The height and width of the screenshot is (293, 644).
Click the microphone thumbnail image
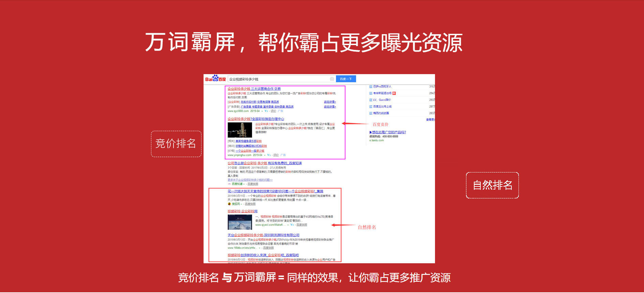240,130
